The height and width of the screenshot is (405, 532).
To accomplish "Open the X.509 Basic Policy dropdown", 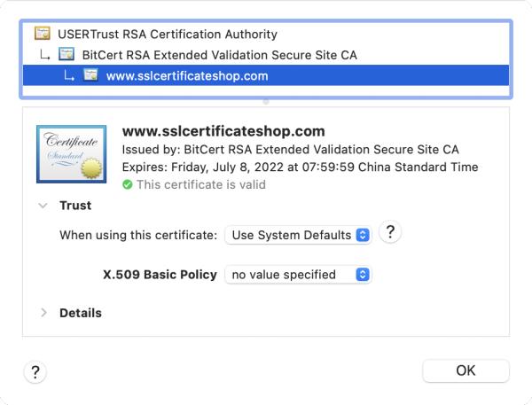I will tap(297, 275).
